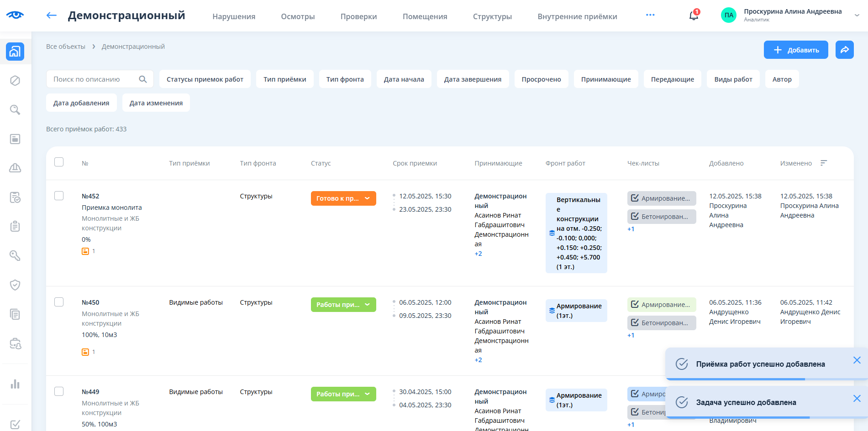Click the shield checkmark sidebar icon
Viewport: 868px width, 431px height.
[x=15, y=285]
